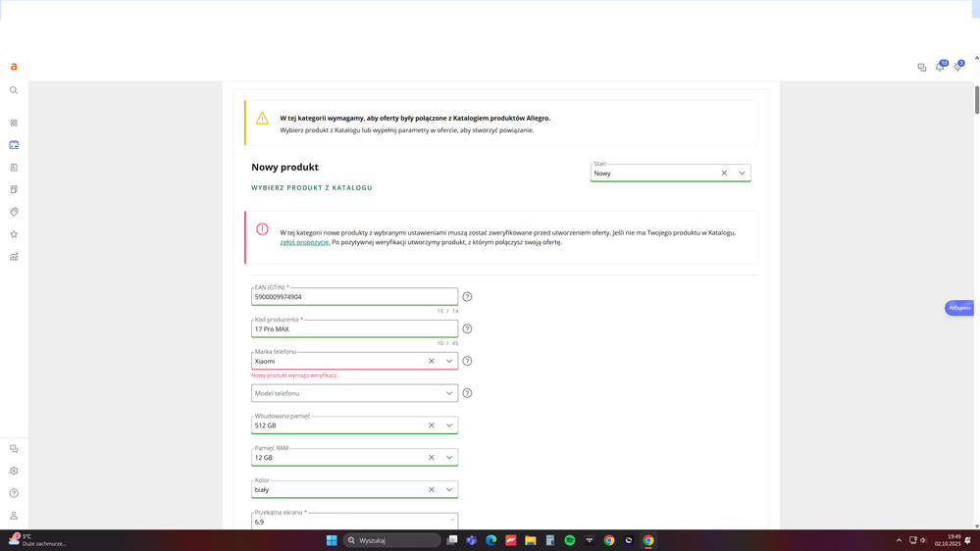980x551 pixels.
Task: Open statistics chart icon in sidebar
Action: 14,257
